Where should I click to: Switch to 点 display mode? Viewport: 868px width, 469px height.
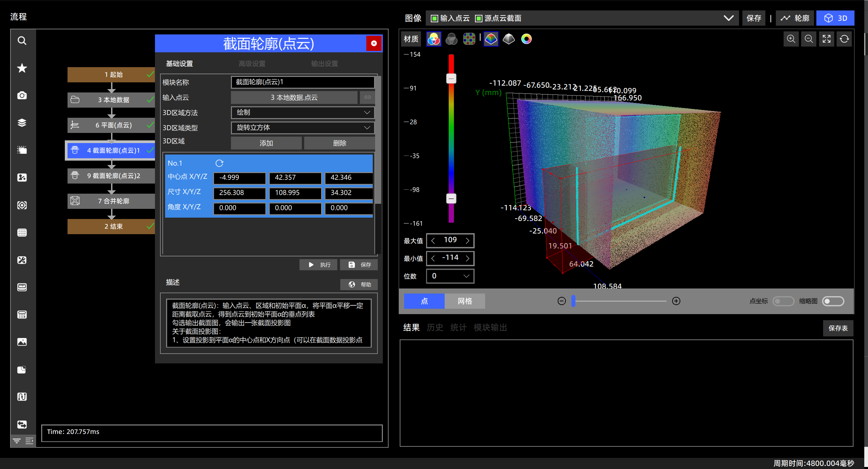click(424, 301)
